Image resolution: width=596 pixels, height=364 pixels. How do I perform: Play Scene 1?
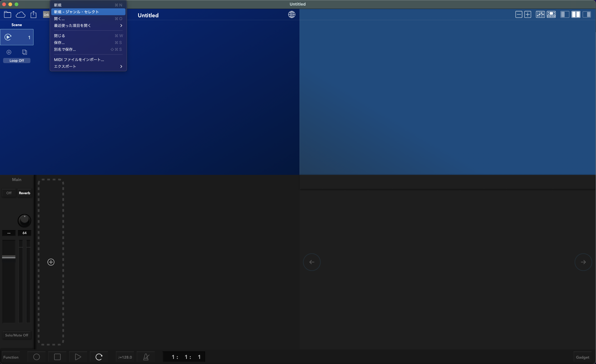click(x=8, y=37)
